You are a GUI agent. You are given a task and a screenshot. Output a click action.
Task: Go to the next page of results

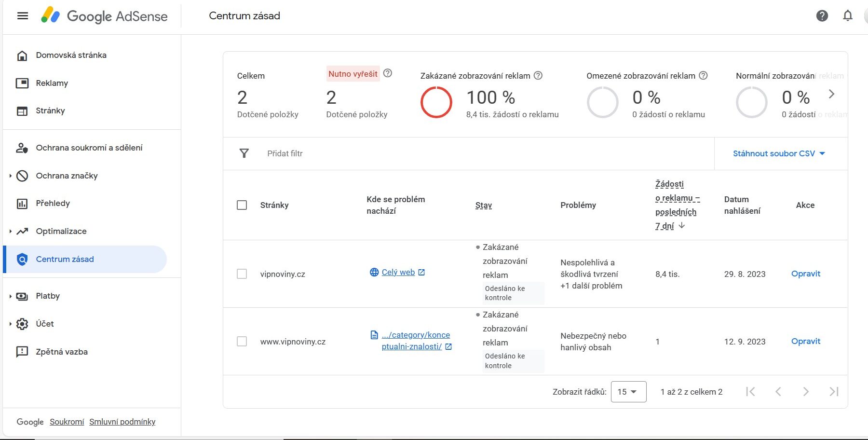pos(806,392)
